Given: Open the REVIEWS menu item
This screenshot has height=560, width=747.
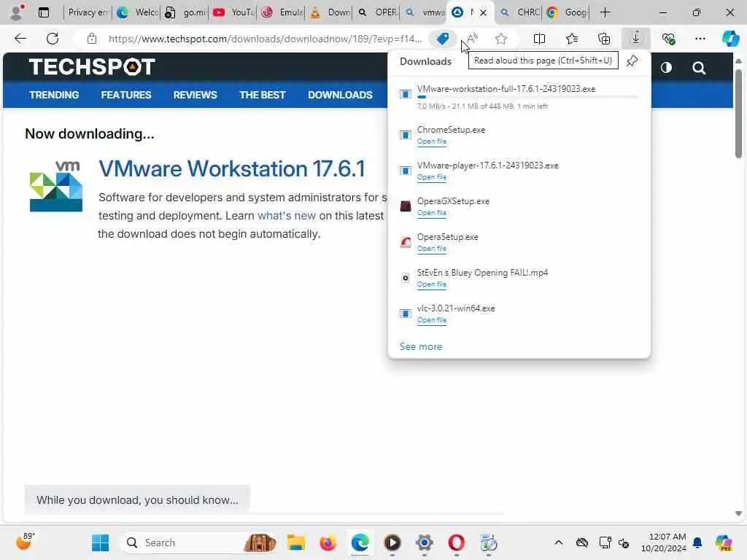Looking at the screenshot, I should [x=195, y=95].
